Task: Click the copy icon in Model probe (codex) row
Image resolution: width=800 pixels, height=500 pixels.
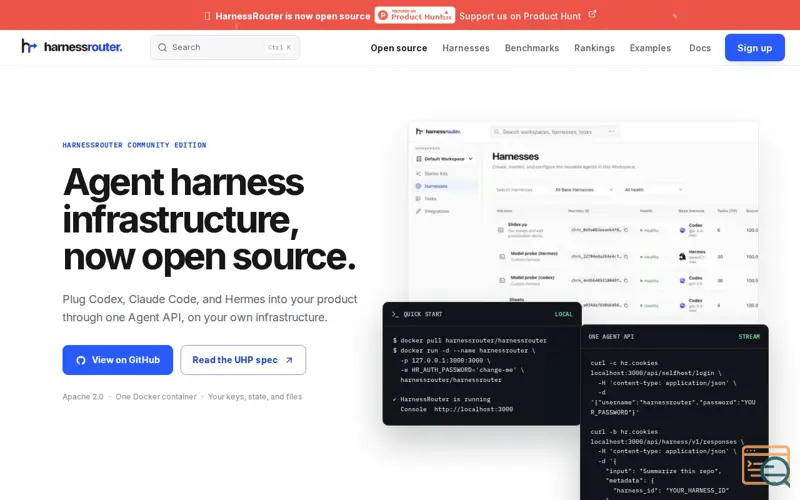Action: click(x=626, y=281)
